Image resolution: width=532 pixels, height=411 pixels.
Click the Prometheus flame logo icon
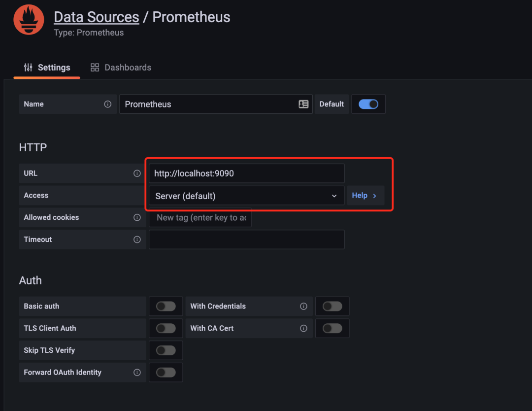coord(29,20)
